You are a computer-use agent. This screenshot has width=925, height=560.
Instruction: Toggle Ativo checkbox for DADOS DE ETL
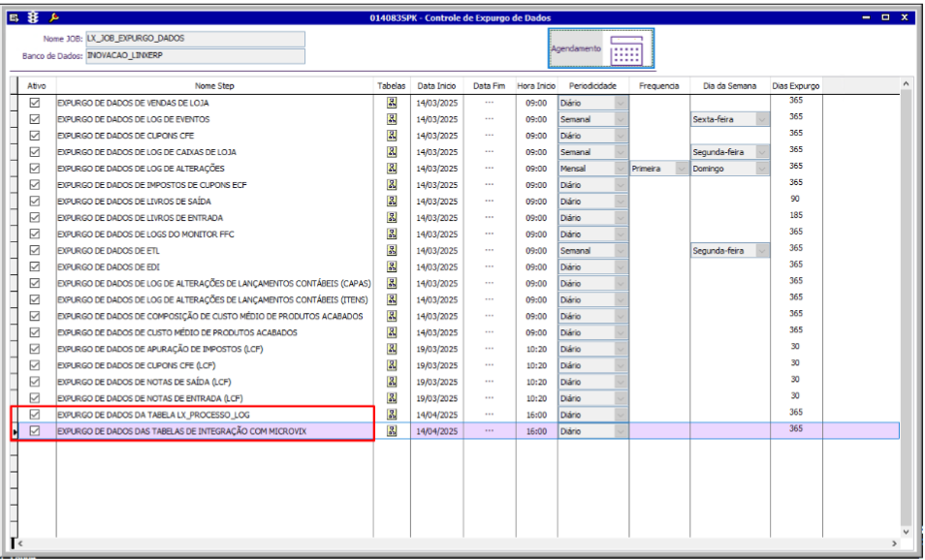pos(35,251)
